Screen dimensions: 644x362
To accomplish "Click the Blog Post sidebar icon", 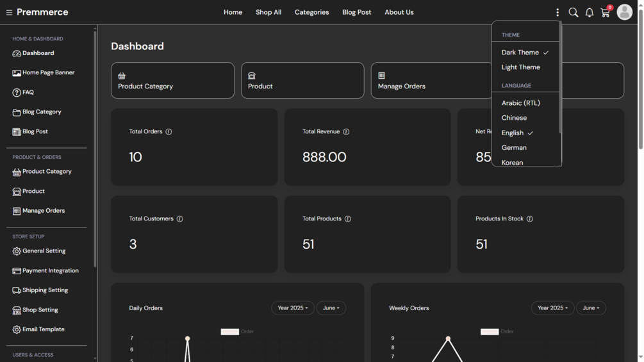I will 17,132.
